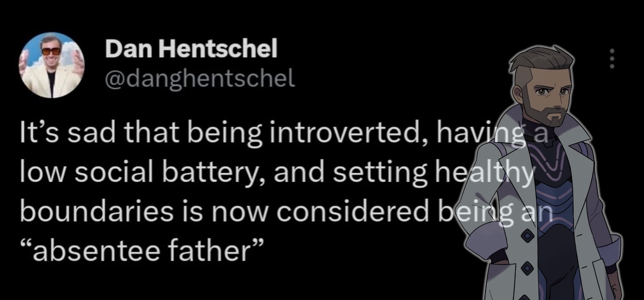Click the quoted phrase "absentee father"

tap(140, 251)
